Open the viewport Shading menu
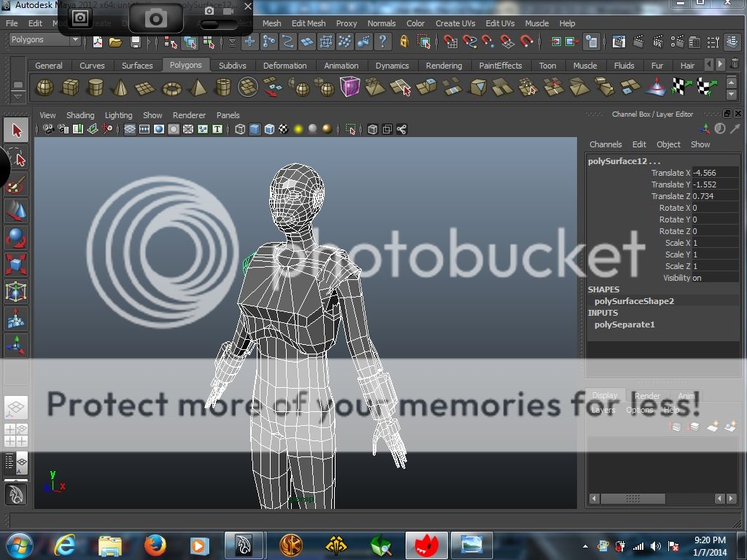The width and height of the screenshot is (747, 560). pos(80,115)
